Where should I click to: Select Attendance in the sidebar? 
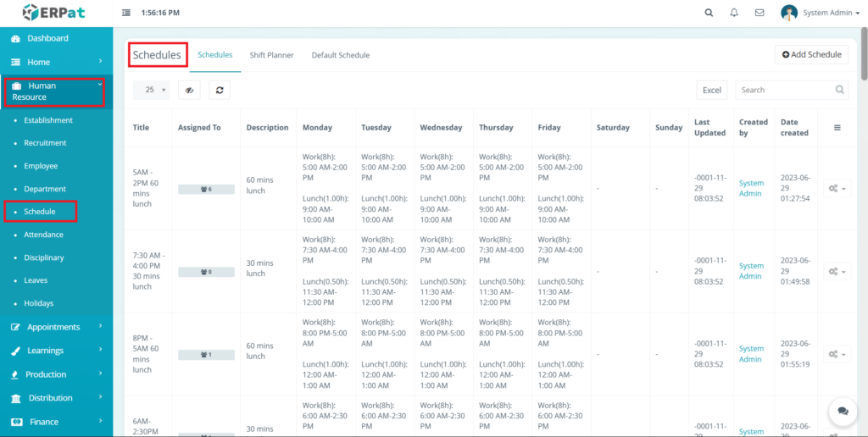pyautogui.click(x=42, y=235)
